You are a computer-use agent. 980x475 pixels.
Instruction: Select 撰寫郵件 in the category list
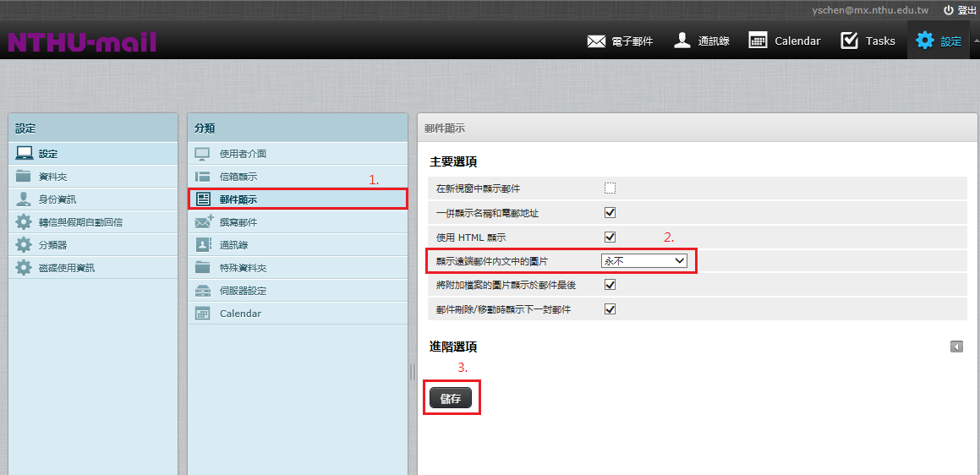pyautogui.click(x=238, y=222)
